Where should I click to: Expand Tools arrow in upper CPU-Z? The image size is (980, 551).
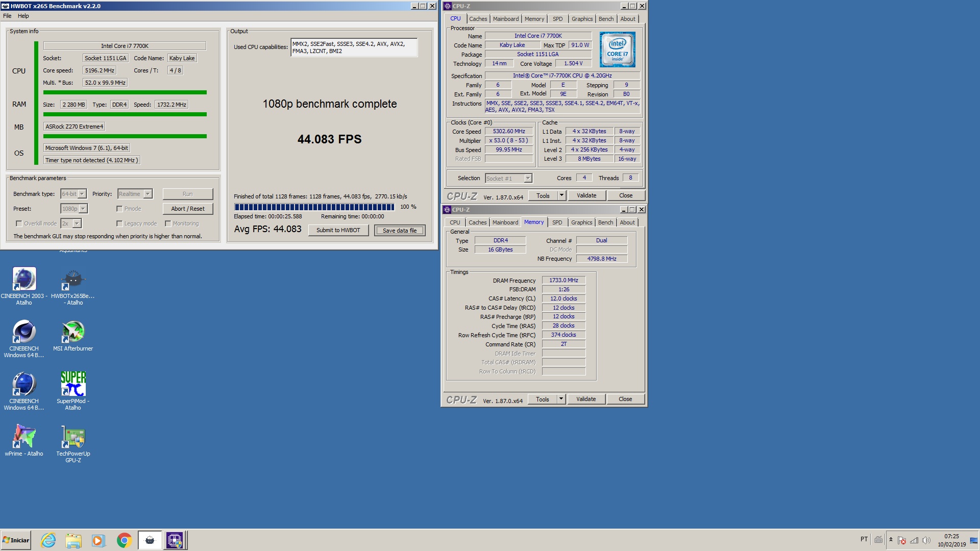pyautogui.click(x=561, y=195)
